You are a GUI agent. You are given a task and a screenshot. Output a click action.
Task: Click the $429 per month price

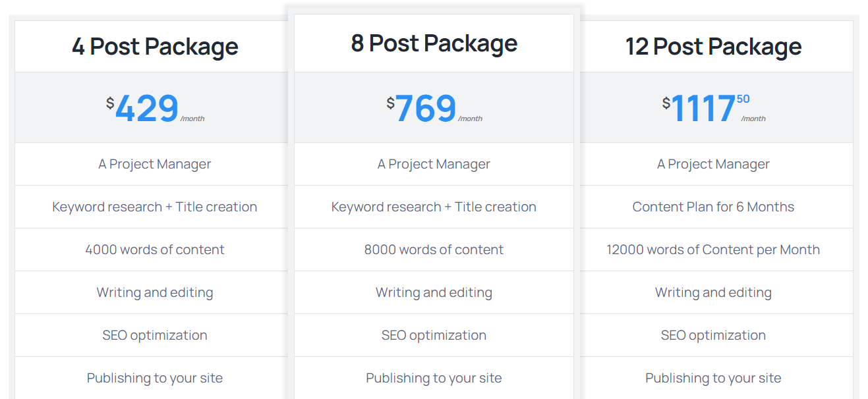click(x=155, y=109)
